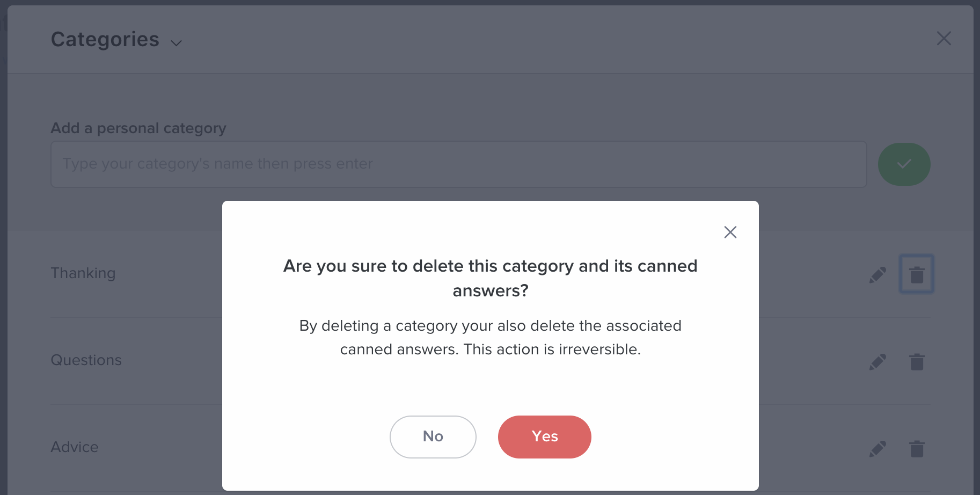Delete the Thanking category
This screenshot has width=980, height=495.
tap(917, 274)
